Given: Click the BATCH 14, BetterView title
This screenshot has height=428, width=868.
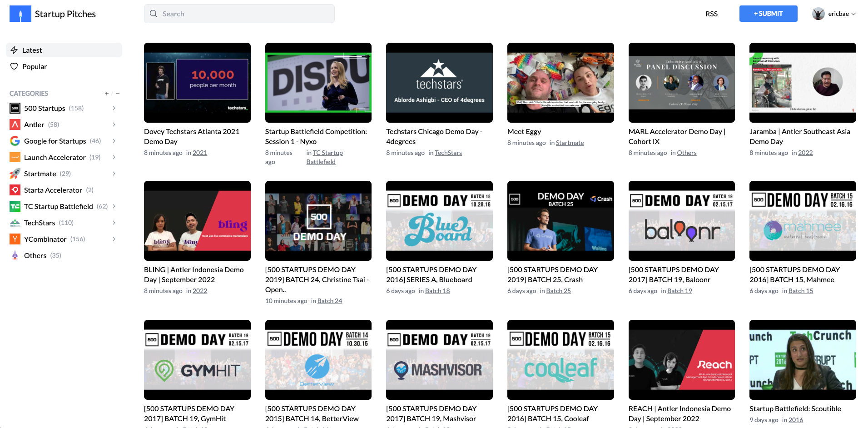Looking at the screenshot, I should tap(312, 413).
